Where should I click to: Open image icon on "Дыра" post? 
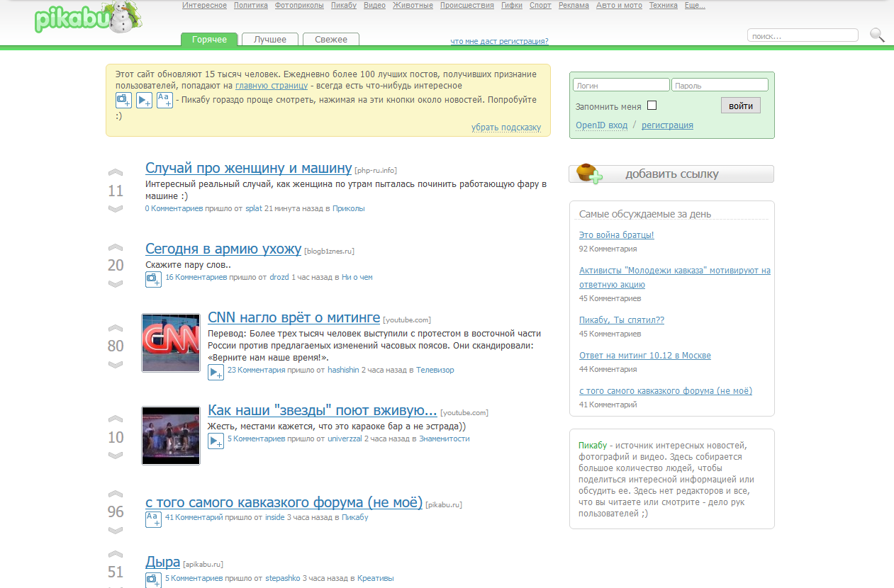[153, 580]
